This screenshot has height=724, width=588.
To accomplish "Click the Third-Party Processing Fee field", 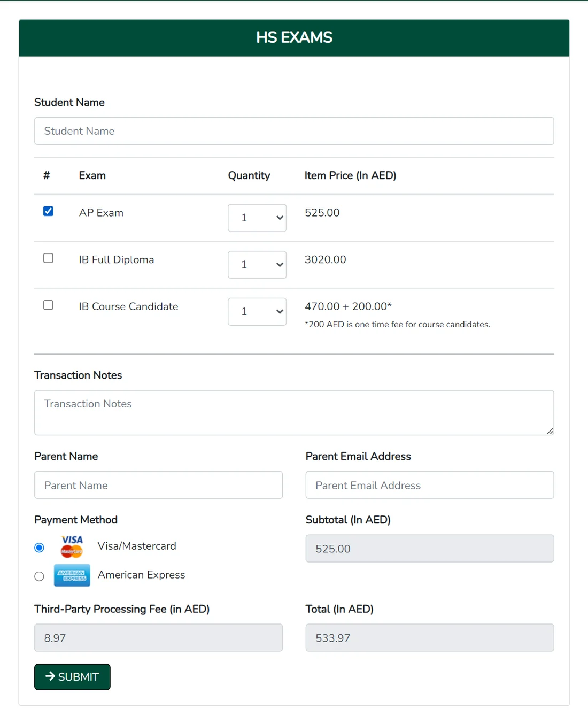I will pos(159,638).
